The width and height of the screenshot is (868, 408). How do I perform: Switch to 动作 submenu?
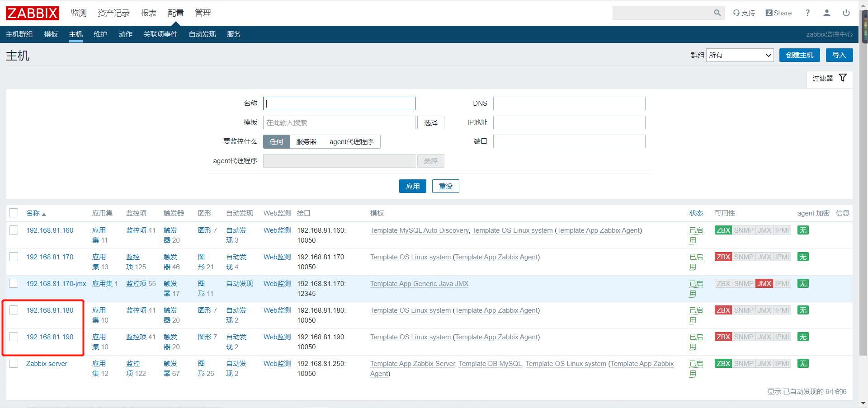tap(125, 34)
